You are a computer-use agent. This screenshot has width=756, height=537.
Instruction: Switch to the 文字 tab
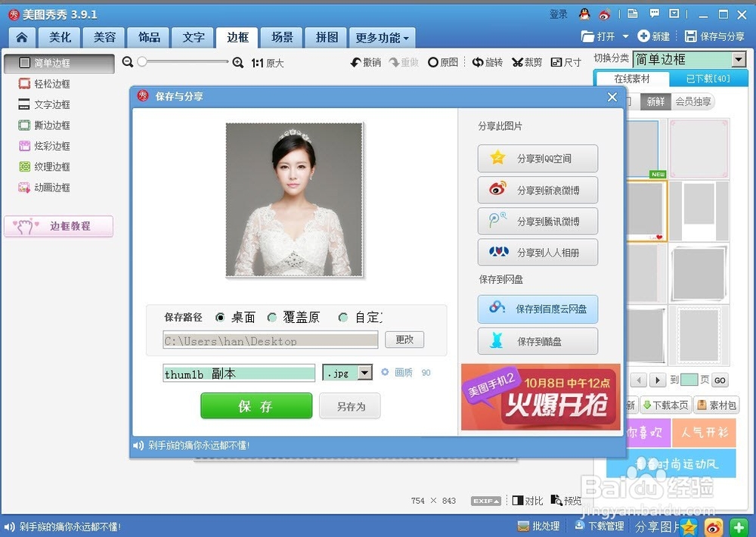pyautogui.click(x=194, y=37)
